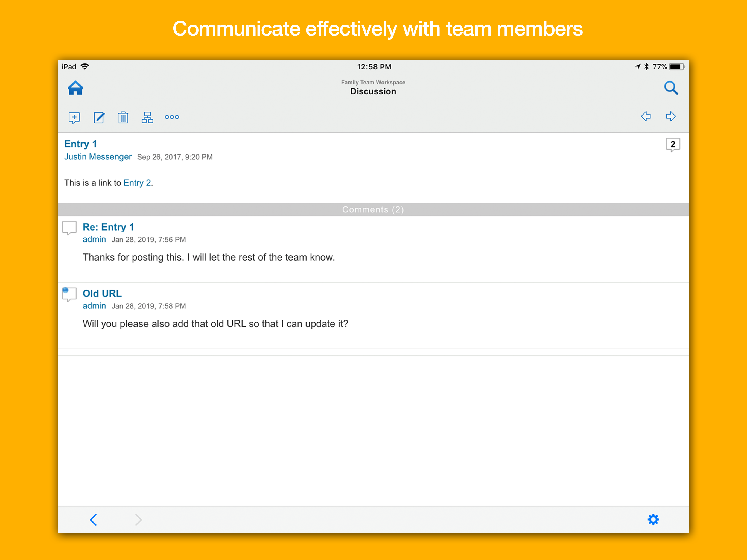Open the workspace tree hierarchy icon
The image size is (747, 560).
click(x=147, y=118)
